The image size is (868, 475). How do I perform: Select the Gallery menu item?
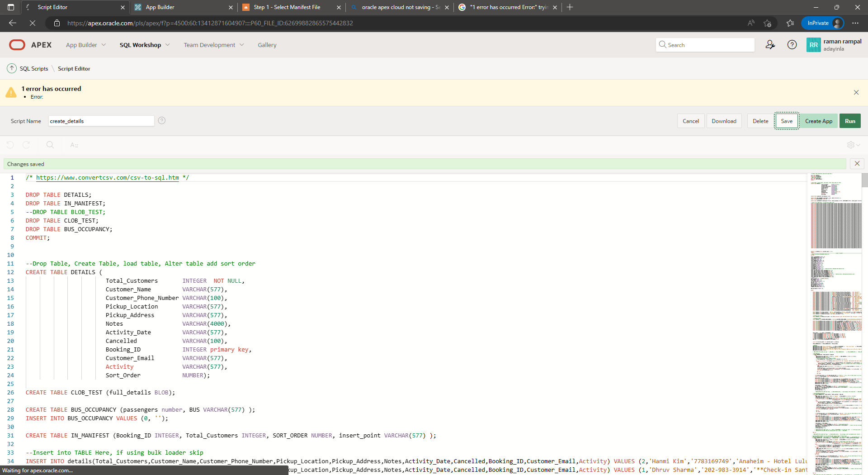click(267, 45)
